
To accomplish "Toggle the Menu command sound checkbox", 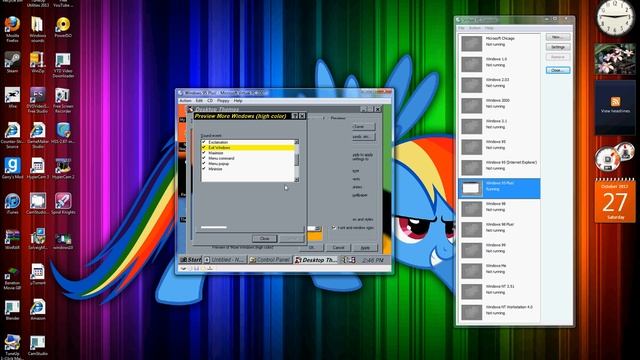I will point(204,158).
